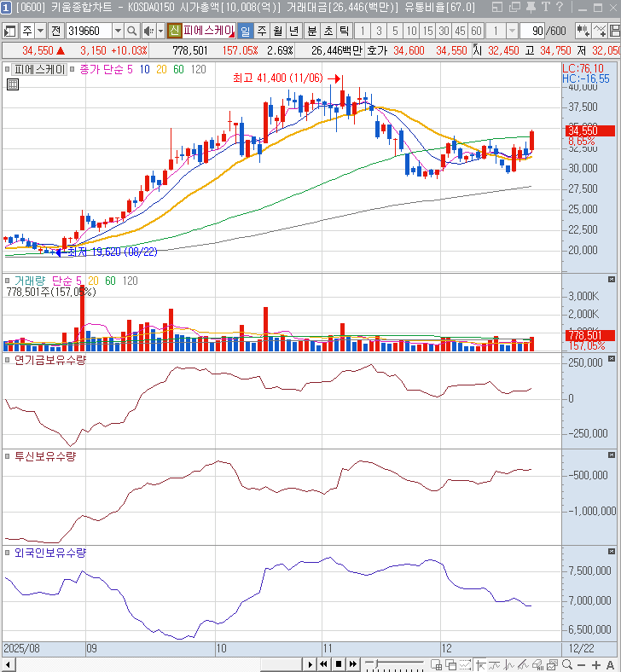The height and width of the screenshot is (672, 621).
Task: Open the data grid icon under 피에스케이 label
Action: (12, 84)
